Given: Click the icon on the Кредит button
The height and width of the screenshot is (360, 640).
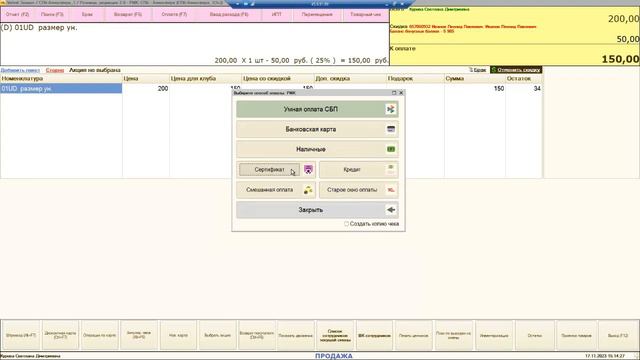Looking at the screenshot, I should point(391,169).
